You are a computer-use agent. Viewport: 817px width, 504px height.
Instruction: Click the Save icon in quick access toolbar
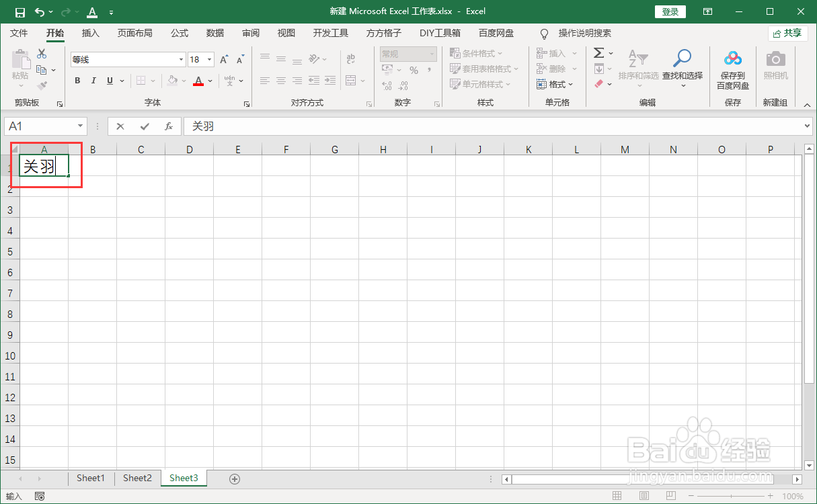20,12
